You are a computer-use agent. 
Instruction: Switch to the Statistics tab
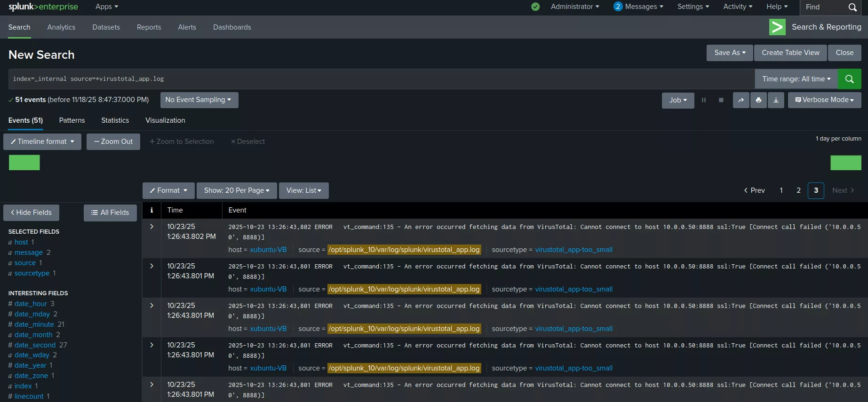[x=115, y=120]
